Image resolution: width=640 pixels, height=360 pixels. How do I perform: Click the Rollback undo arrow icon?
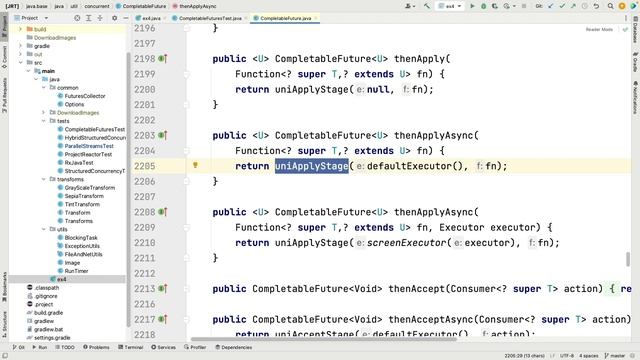596,6
